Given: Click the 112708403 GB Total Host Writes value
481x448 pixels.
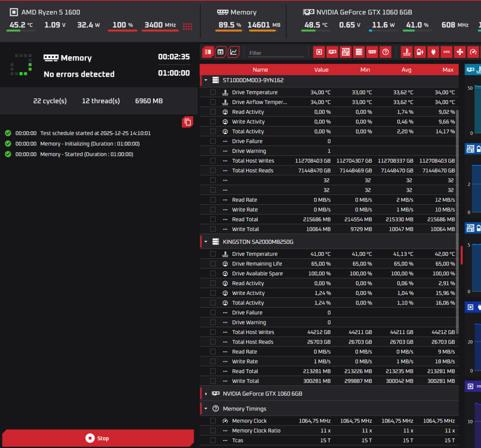Looking at the screenshot, I should click(313, 161).
